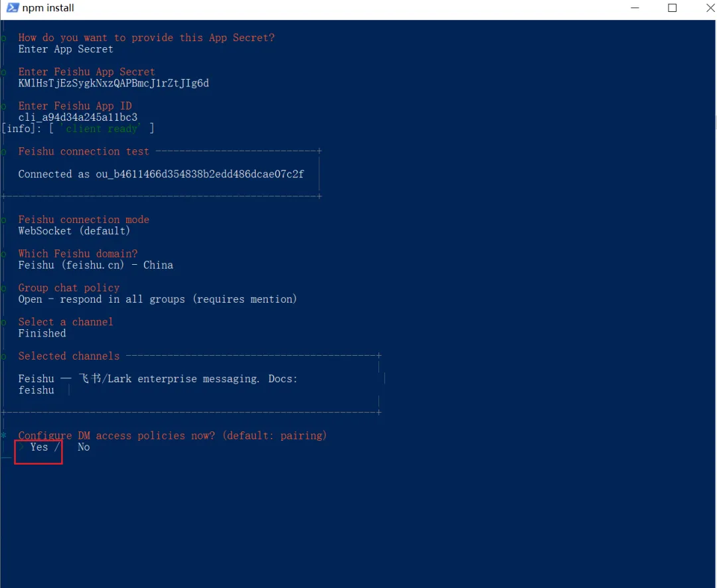Click 'Open - respond in all groups' policy text
The width and height of the screenshot is (717, 588).
click(x=157, y=299)
